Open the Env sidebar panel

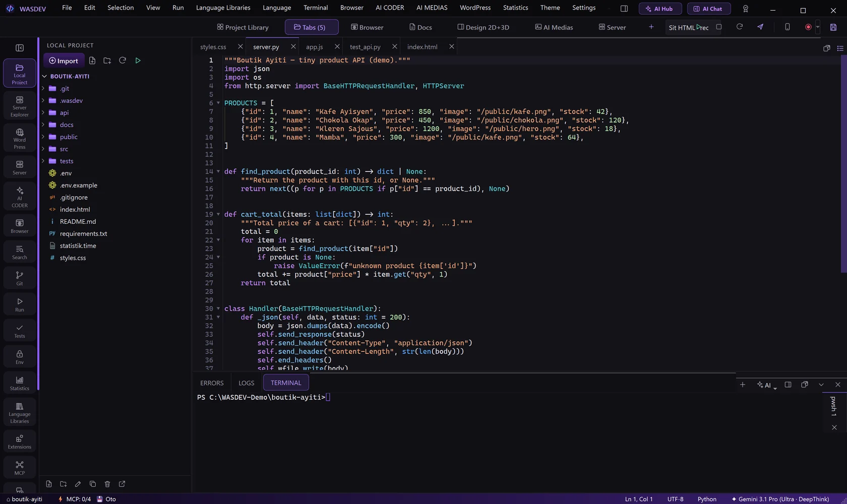[20, 357]
